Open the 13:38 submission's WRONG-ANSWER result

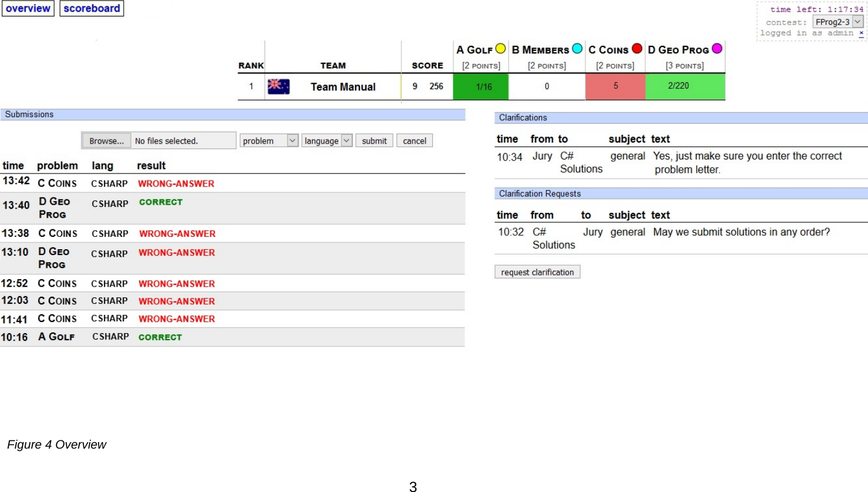[177, 233]
